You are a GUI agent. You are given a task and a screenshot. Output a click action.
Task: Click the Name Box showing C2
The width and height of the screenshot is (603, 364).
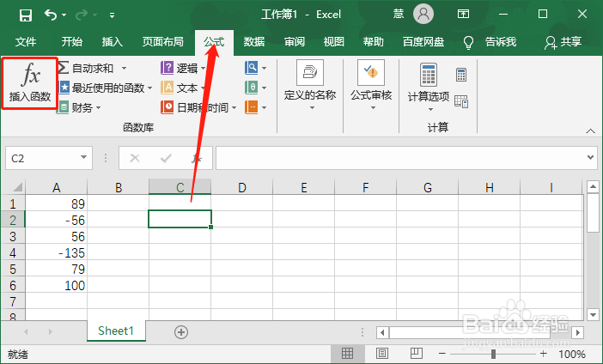42,158
